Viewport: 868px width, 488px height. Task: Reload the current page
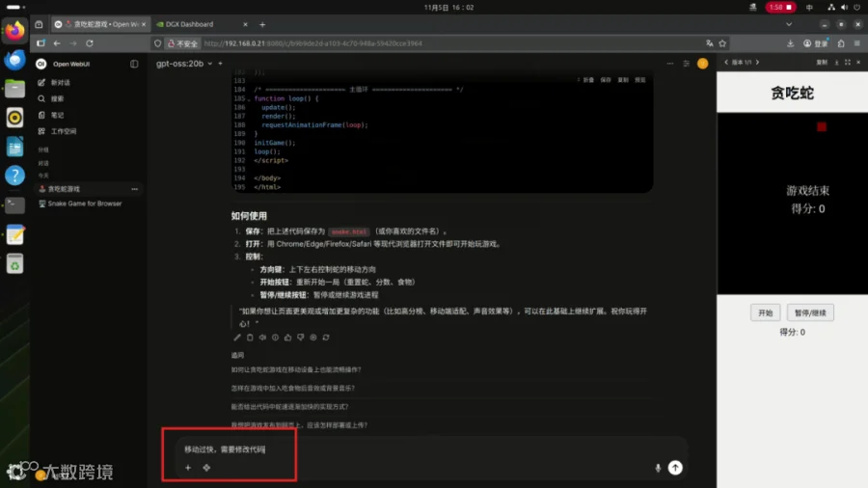(x=90, y=43)
